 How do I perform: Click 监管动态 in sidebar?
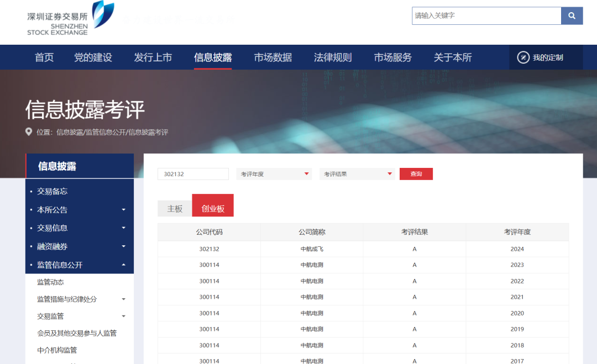50,282
